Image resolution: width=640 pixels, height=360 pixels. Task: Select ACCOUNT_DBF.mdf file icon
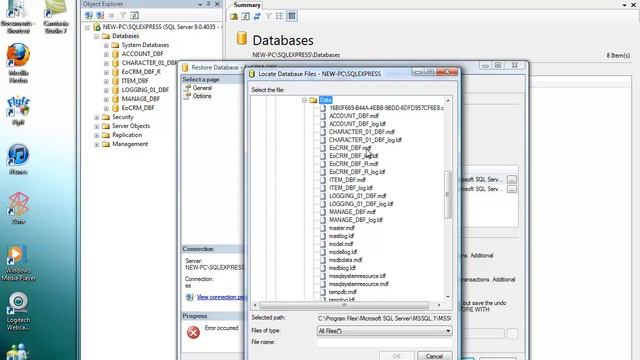pos(323,116)
